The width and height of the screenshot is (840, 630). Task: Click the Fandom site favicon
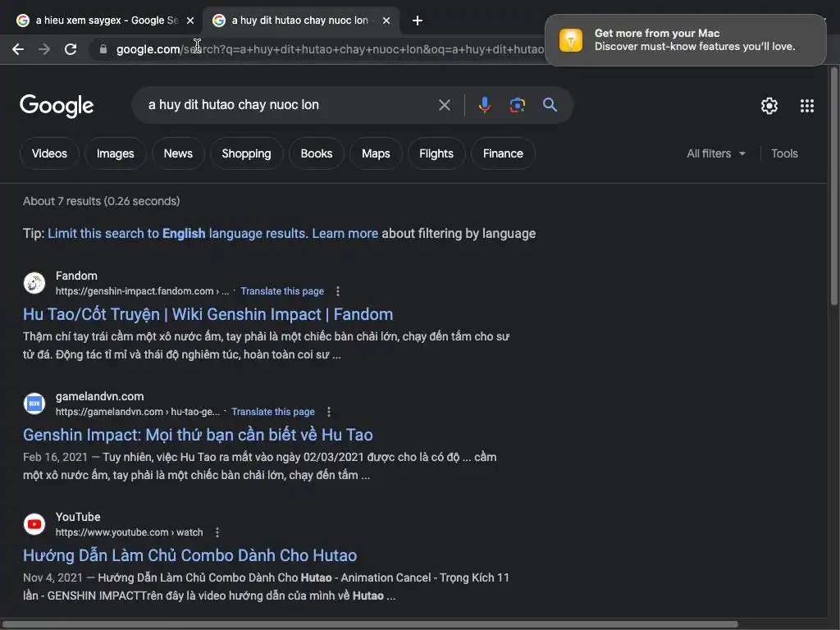coord(34,283)
